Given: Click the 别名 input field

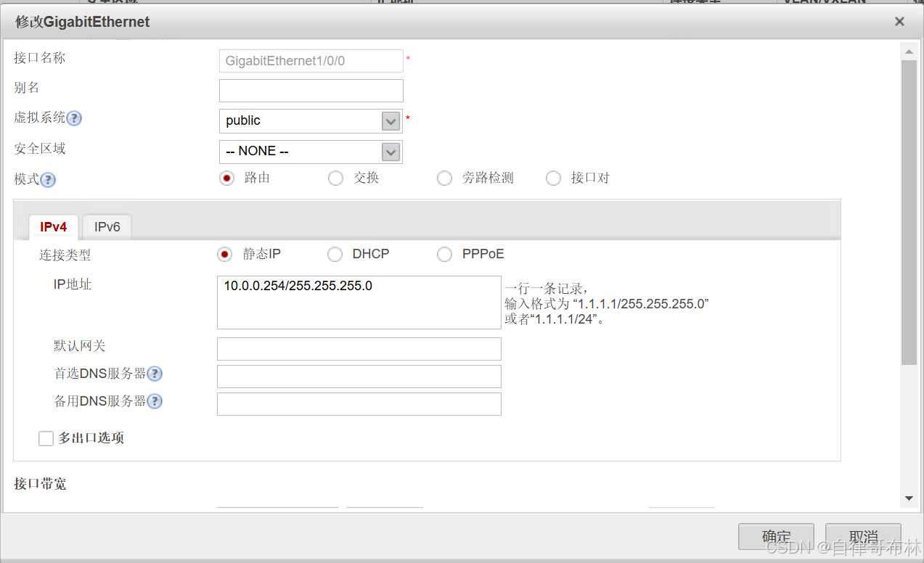Looking at the screenshot, I should click(311, 91).
